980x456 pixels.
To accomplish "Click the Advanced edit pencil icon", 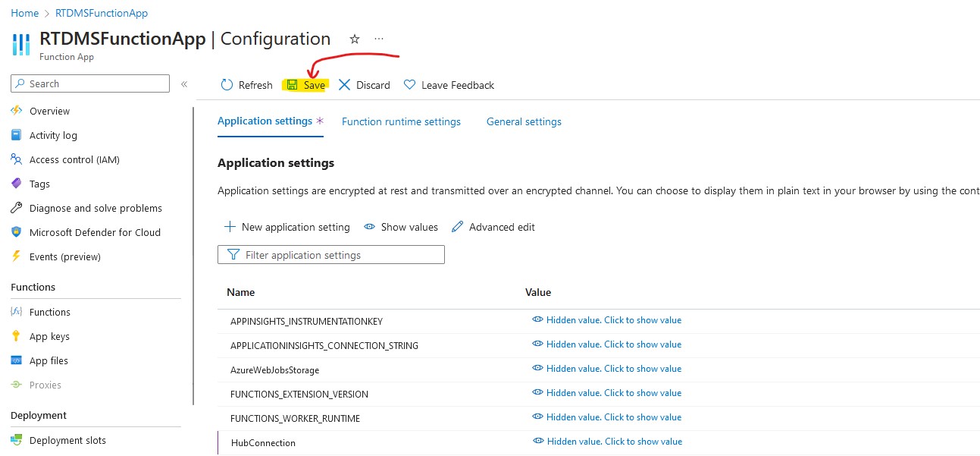I will tap(457, 227).
